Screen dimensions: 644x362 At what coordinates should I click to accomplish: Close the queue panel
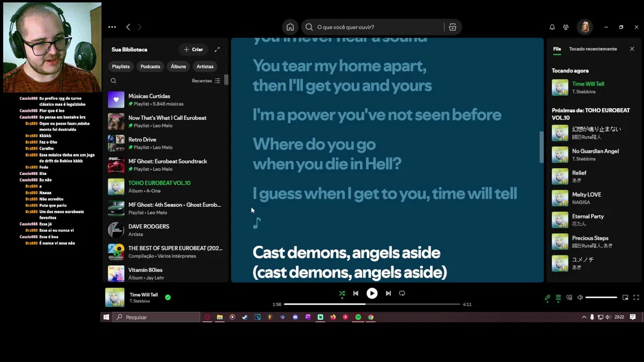click(x=632, y=49)
